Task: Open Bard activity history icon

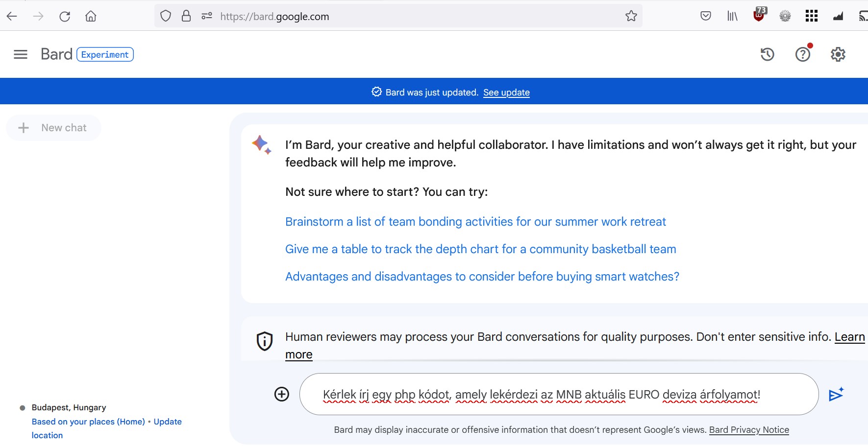Action: 768,54
